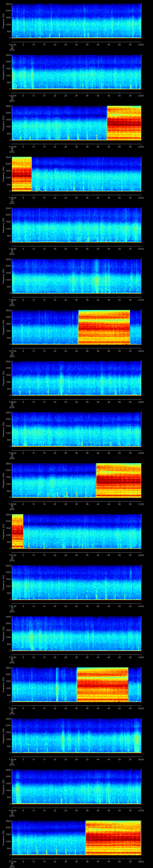
Task: Click the red burst in the 7:37:00 spectrogram
Action: [x=113, y=838]
